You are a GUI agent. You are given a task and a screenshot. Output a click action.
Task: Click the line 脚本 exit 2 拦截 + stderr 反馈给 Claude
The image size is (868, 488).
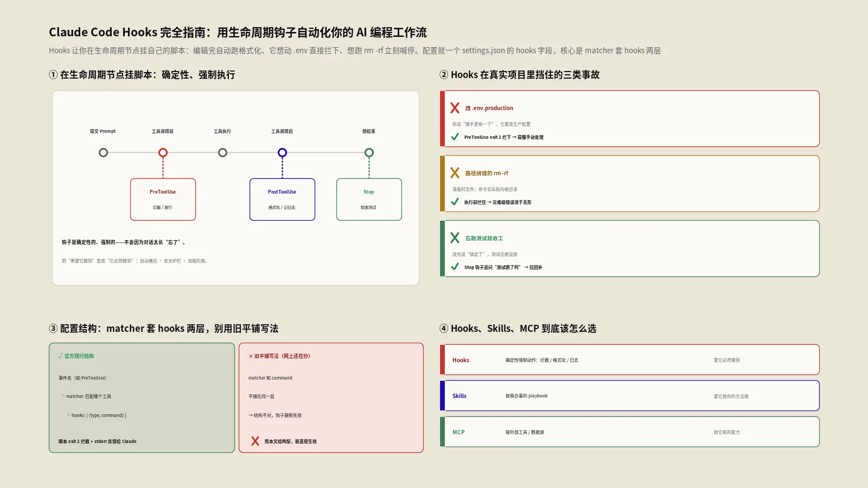click(x=98, y=441)
